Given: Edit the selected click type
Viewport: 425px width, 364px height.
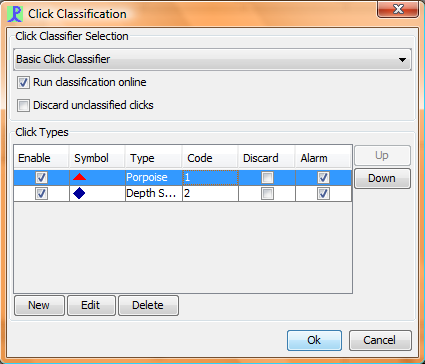Looking at the screenshot, I should pyautogui.click(x=91, y=305).
